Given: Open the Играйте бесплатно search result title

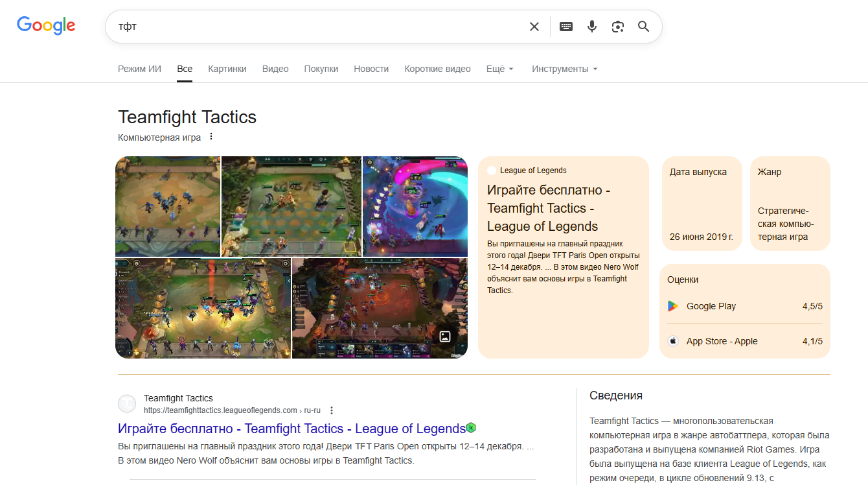Looking at the screenshot, I should tap(291, 429).
